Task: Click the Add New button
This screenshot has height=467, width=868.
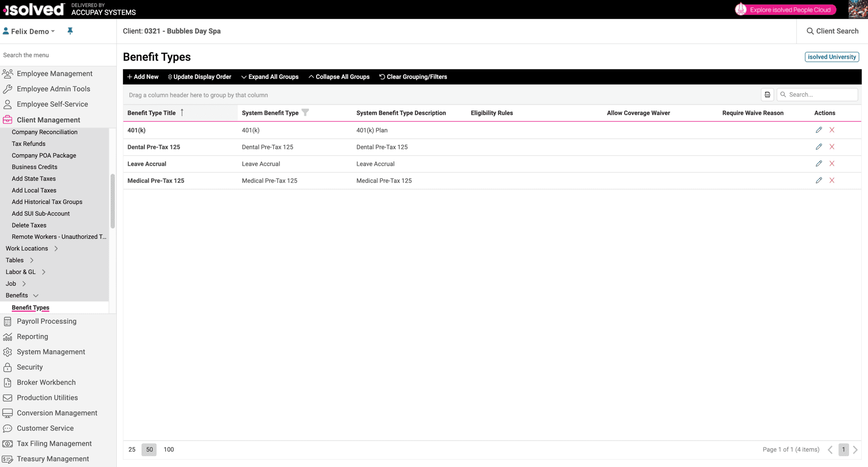Action: point(143,76)
